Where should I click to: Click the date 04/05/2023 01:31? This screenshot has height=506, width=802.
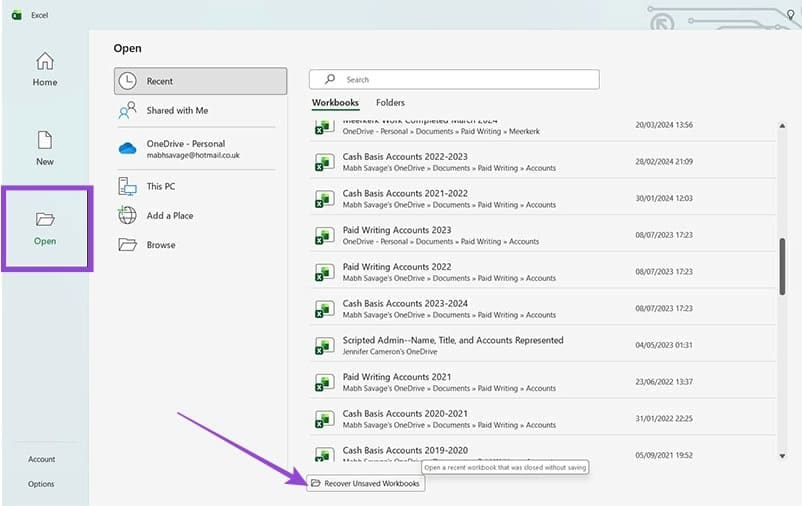[664, 345]
